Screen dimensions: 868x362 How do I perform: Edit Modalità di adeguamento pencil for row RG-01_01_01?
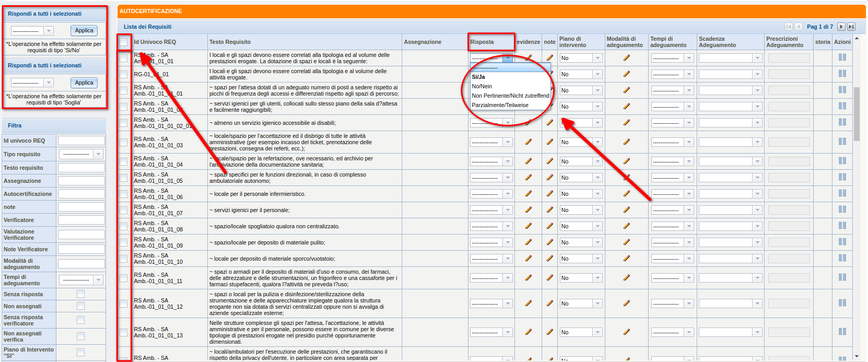pyautogui.click(x=627, y=74)
